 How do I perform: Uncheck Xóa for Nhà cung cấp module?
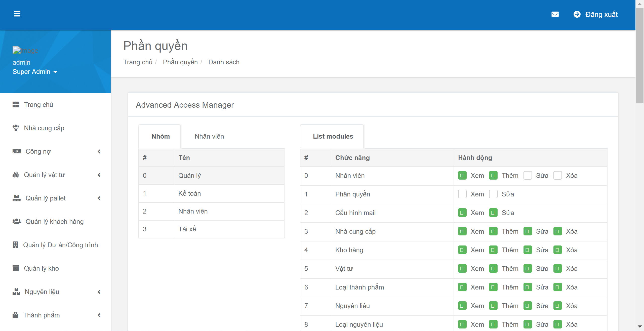pyautogui.click(x=557, y=231)
